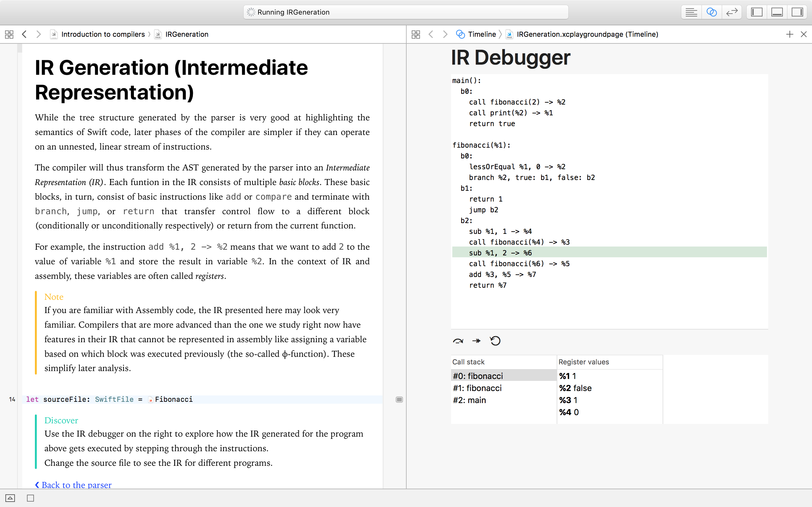Select the #1: fibonacci call stack frame
Viewport: 812px width, 507px height.
pos(477,388)
